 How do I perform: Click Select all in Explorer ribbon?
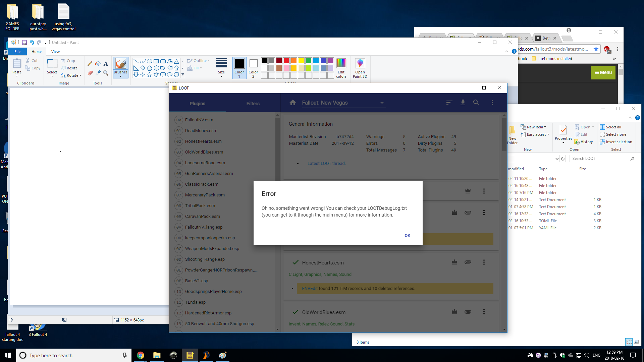point(610,127)
